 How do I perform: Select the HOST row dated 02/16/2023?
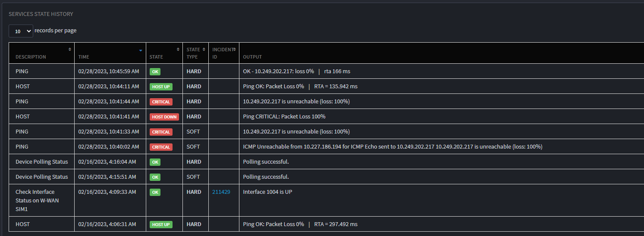coord(326,224)
